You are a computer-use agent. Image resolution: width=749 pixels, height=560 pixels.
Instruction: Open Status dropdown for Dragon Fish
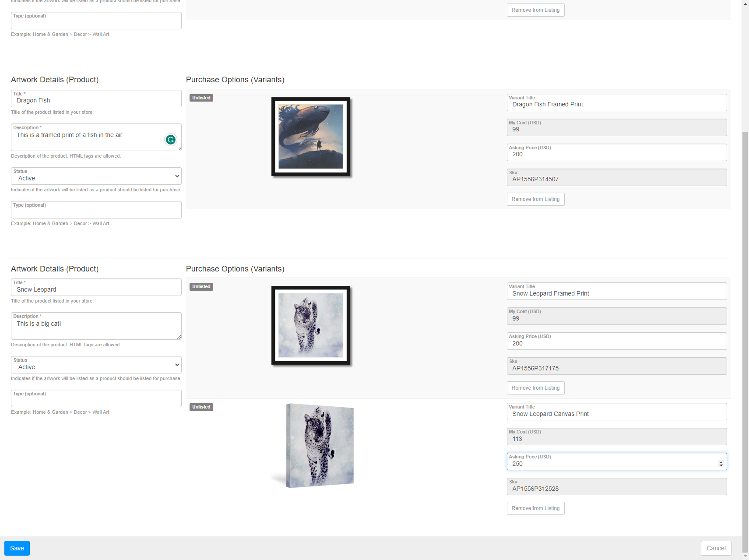pos(96,176)
